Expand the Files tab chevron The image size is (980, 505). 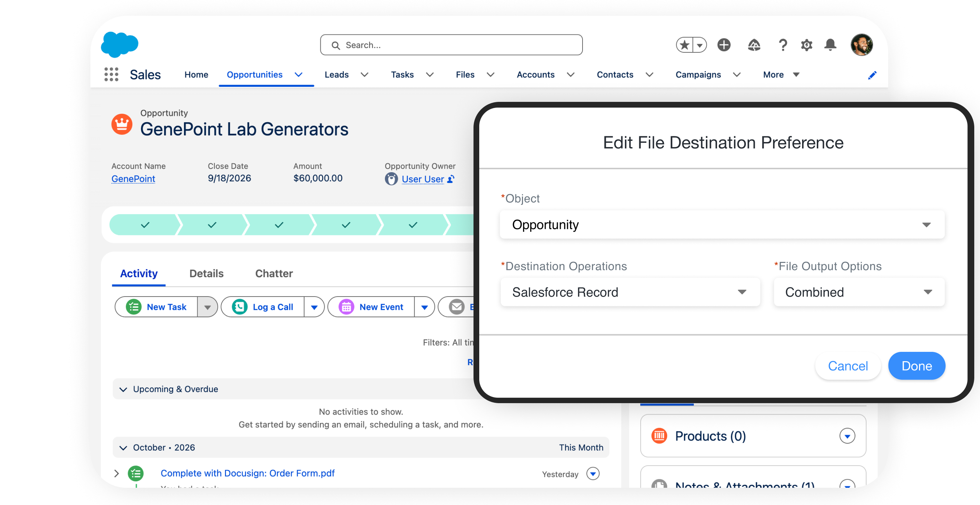(x=490, y=75)
